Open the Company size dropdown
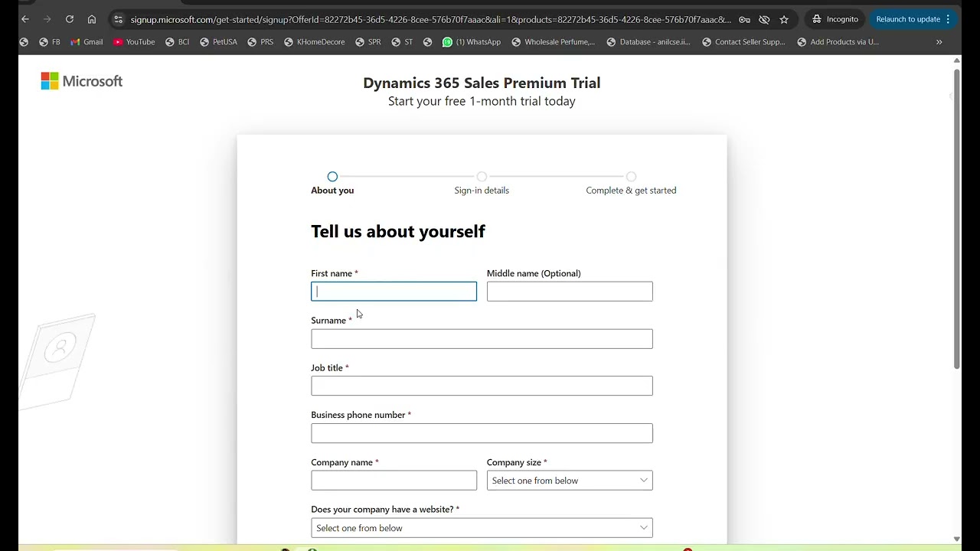The image size is (980, 551). pos(570,481)
